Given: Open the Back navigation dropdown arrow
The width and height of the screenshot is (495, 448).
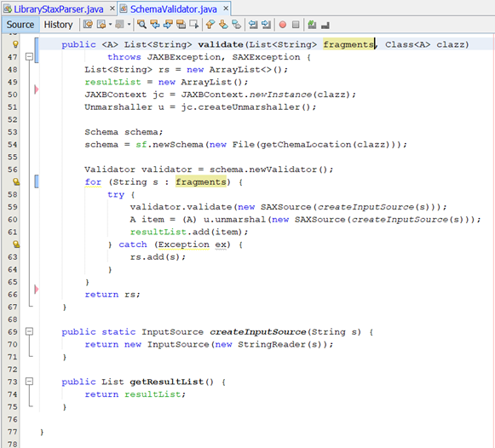Looking at the screenshot, I should click(110, 25).
